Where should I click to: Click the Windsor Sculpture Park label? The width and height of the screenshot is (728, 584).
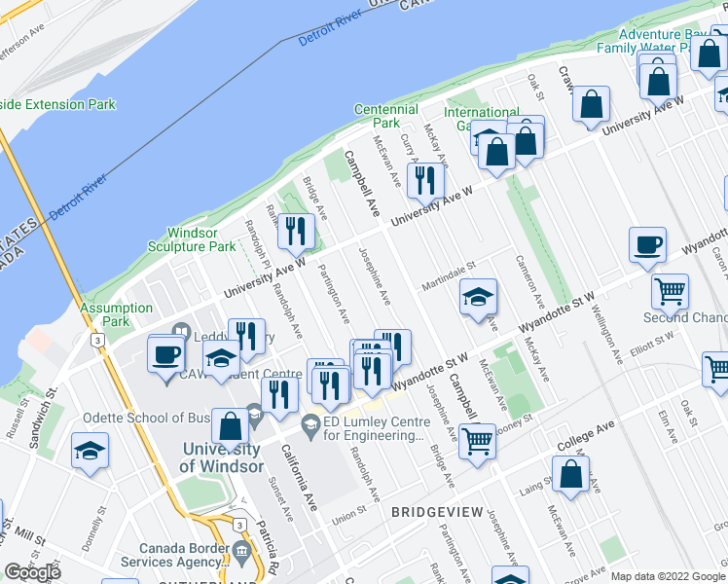(x=192, y=239)
